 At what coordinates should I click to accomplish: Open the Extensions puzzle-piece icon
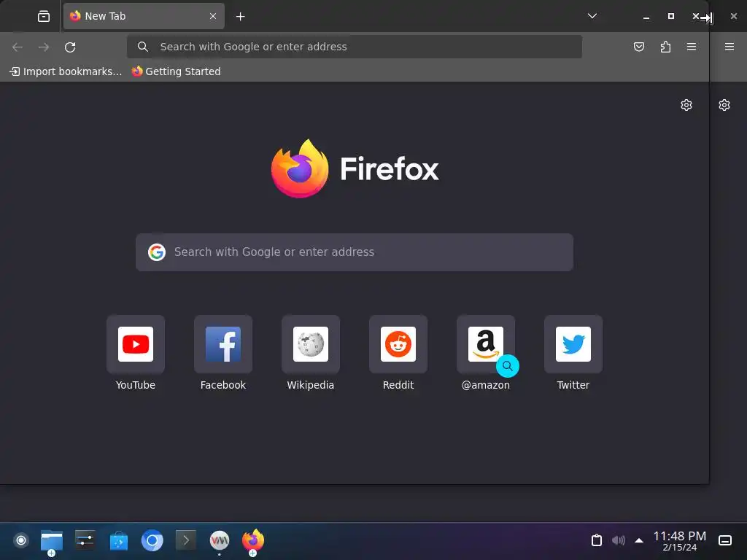665,47
